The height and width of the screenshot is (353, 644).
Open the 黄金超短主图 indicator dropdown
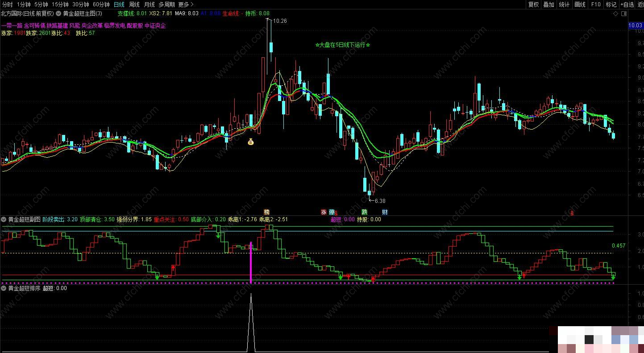tap(58, 13)
